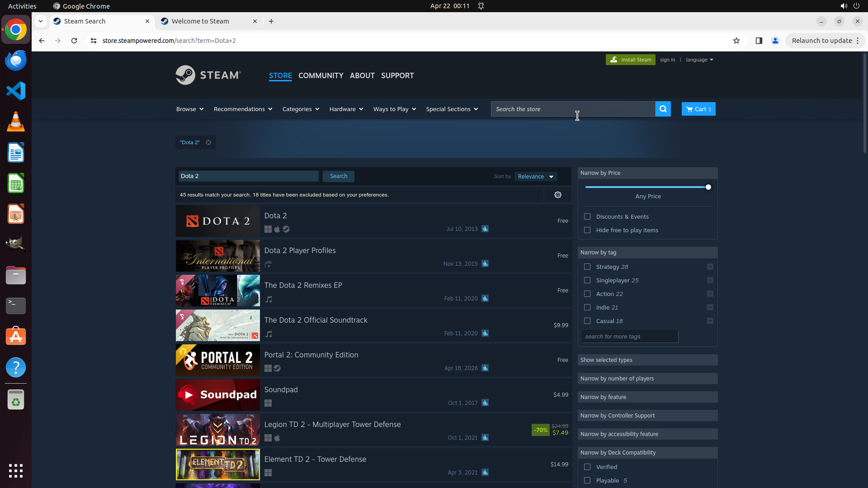Open the Sort by Relevance dropdown
Screen dimensions: 868x488
pyautogui.click(x=536, y=176)
